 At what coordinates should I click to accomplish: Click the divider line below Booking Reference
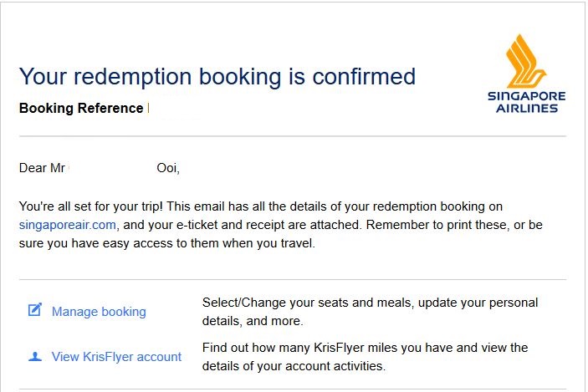coord(293,136)
